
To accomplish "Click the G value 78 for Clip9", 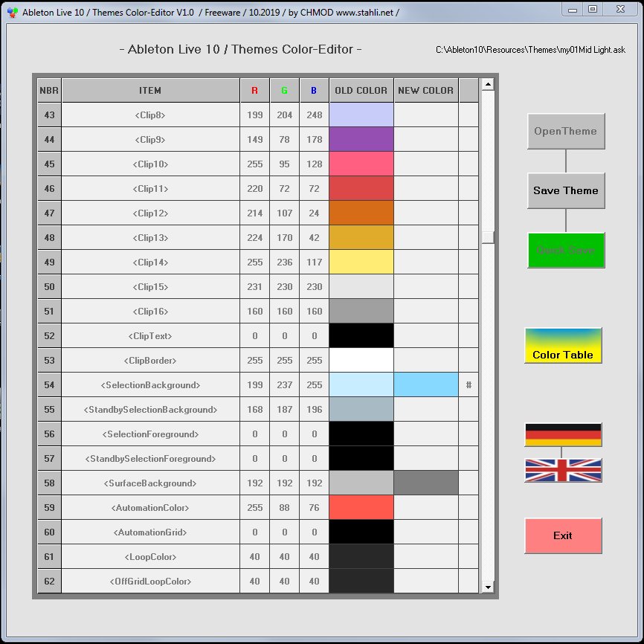I will [x=284, y=139].
